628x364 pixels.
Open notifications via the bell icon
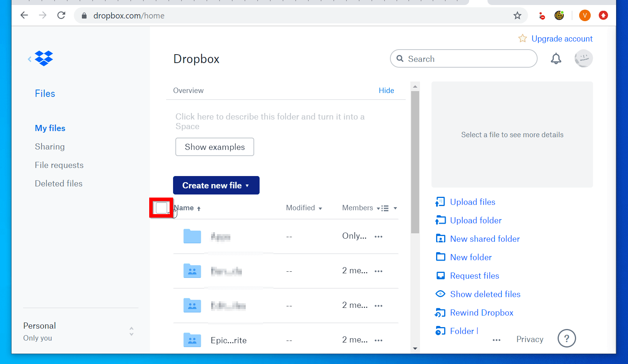(x=556, y=58)
